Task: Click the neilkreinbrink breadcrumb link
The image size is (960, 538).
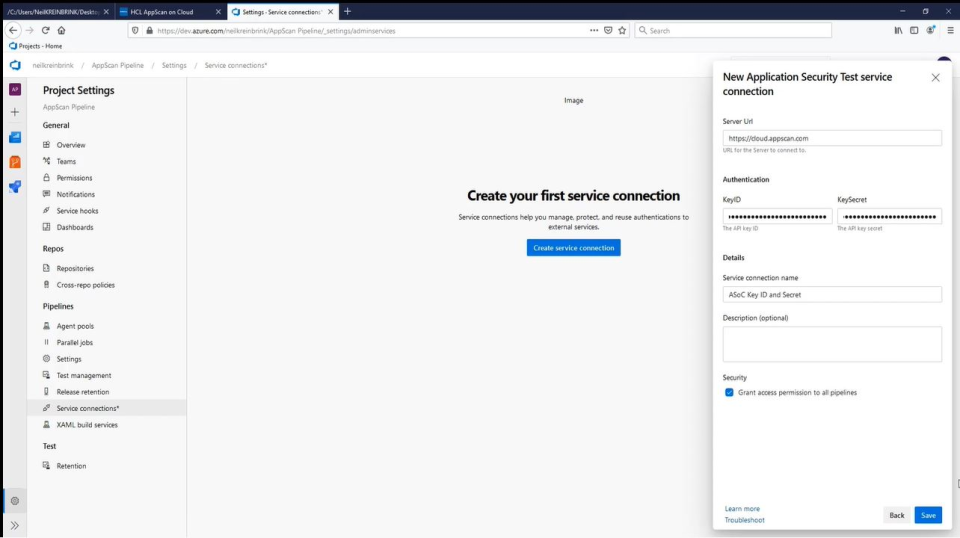Action: coord(53,65)
